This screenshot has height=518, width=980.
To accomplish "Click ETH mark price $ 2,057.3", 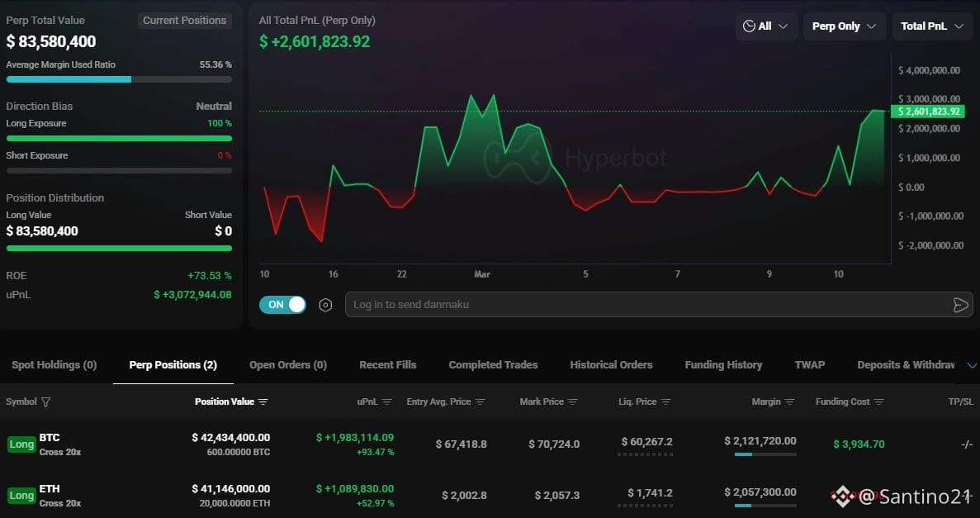I will pos(557,496).
